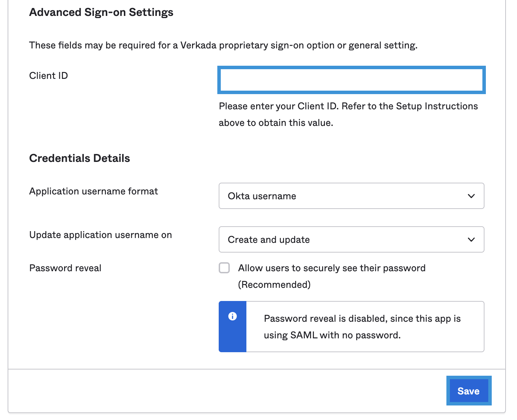This screenshot has width=517, height=420.
Task: Click the blue info icon
Action: [x=233, y=316]
